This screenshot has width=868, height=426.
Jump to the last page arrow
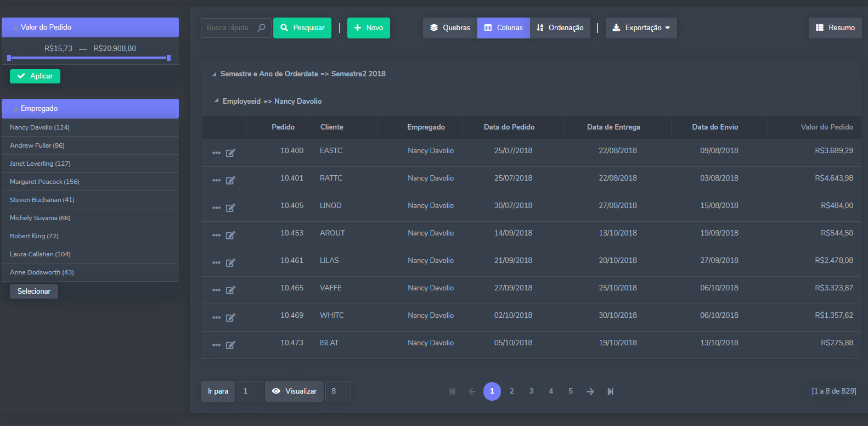point(610,391)
